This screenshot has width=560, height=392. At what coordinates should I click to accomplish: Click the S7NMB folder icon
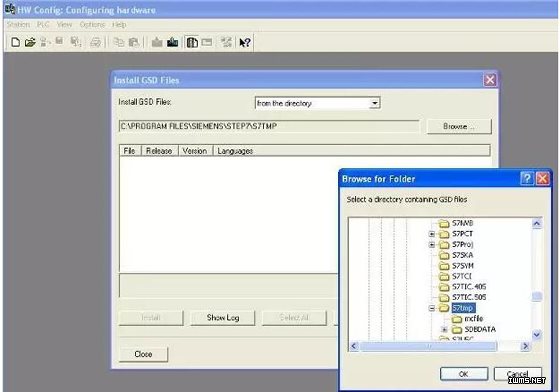[x=444, y=223]
